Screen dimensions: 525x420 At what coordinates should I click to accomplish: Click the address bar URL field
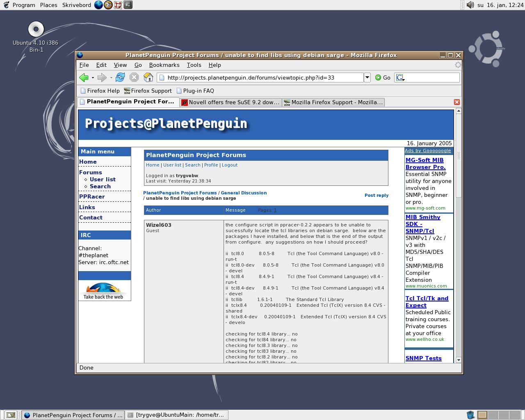[260, 78]
